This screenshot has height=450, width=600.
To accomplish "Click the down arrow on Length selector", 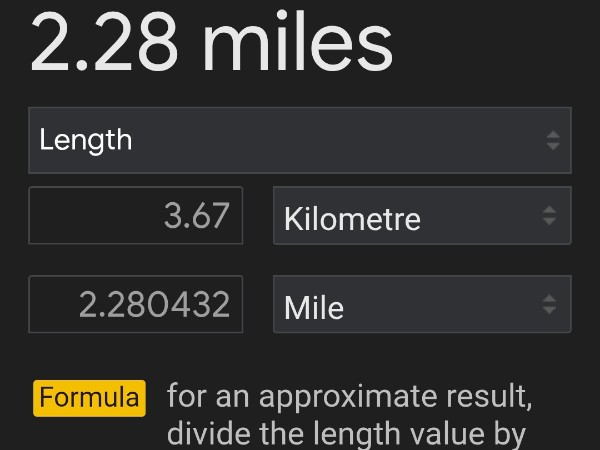I will click(553, 146).
